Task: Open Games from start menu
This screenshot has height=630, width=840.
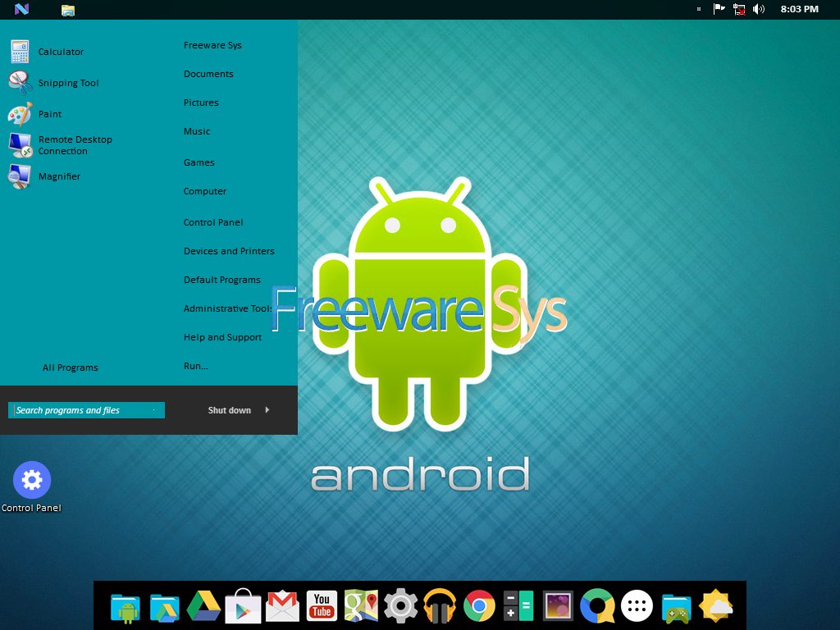Action: coord(199,162)
